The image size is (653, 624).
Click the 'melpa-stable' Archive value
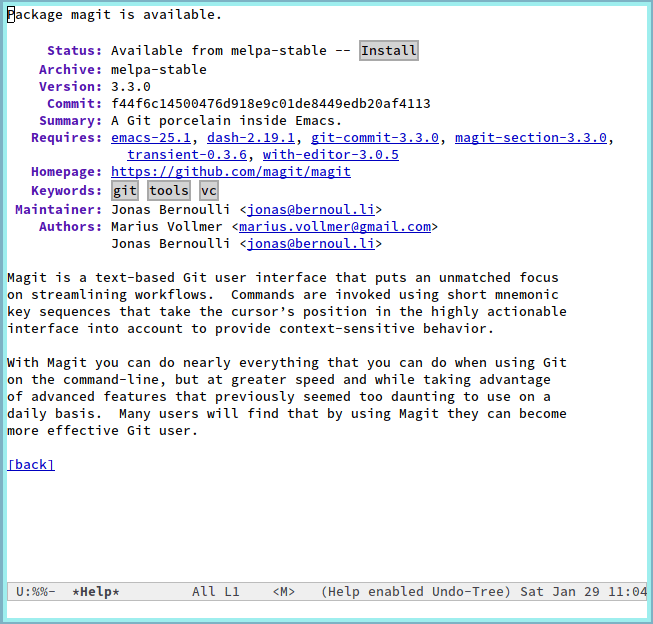tap(159, 70)
